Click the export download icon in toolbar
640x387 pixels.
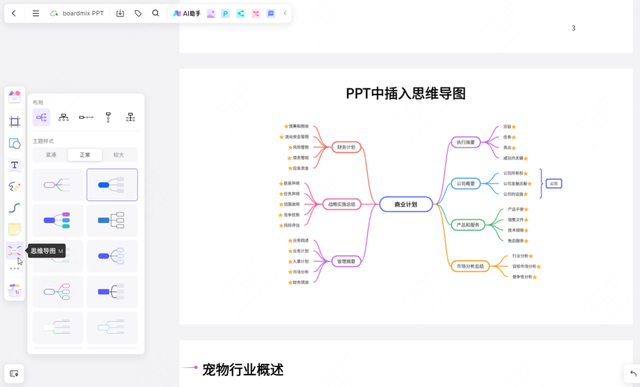click(x=120, y=13)
